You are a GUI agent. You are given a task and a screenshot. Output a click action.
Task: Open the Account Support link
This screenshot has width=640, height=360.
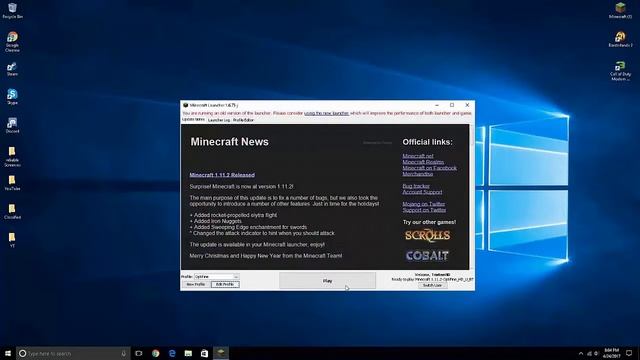point(422,192)
